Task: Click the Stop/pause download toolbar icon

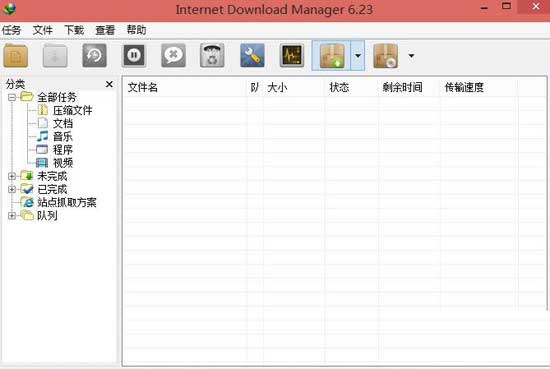Action: click(x=134, y=55)
